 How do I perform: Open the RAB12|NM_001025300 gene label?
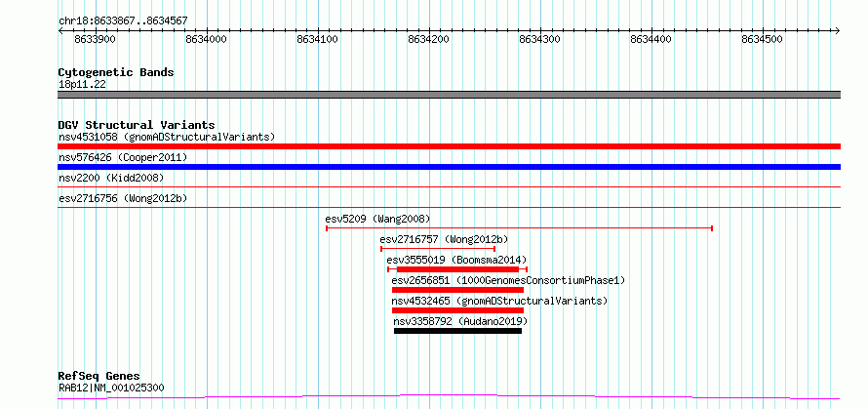click(x=111, y=388)
